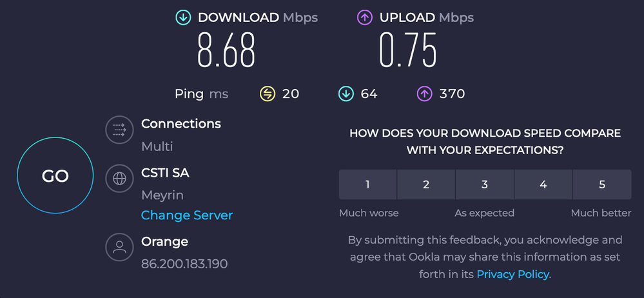Click the Orange provider name
This screenshot has height=298, width=644.
(x=164, y=242)
